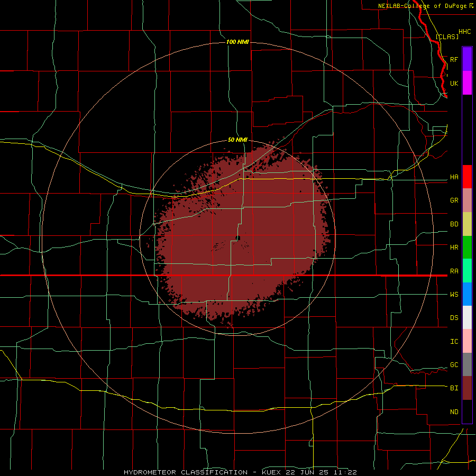Click the RF legend label
Screen dimensions: 476x476
click(454, 59)
